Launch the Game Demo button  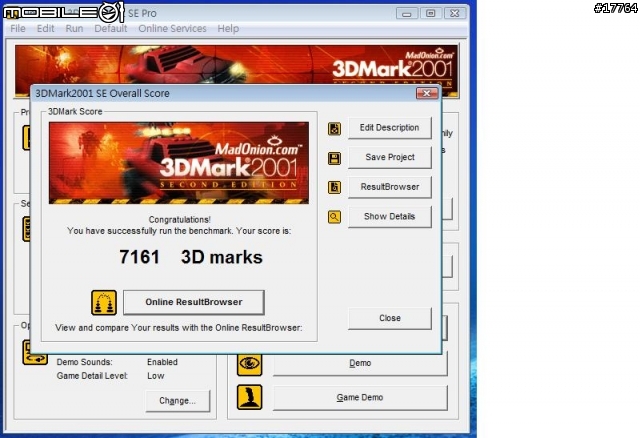pos(360,398)
